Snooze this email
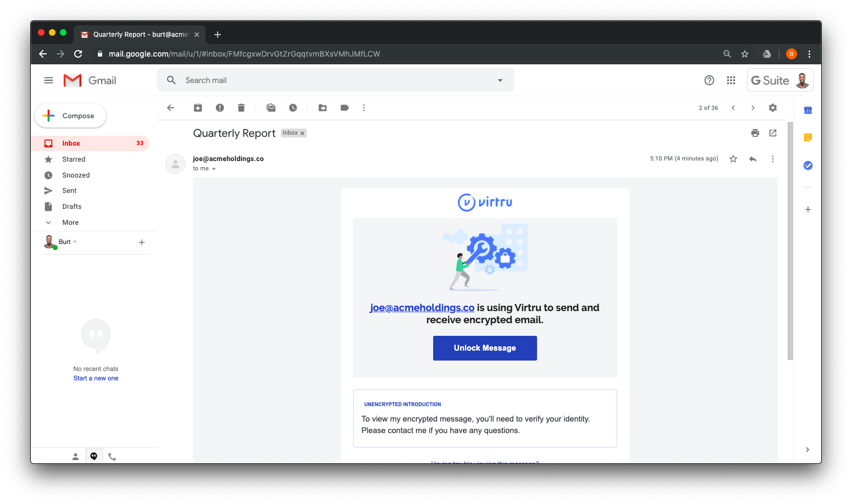Screen dimensions: 852x504 click(293, 108)
